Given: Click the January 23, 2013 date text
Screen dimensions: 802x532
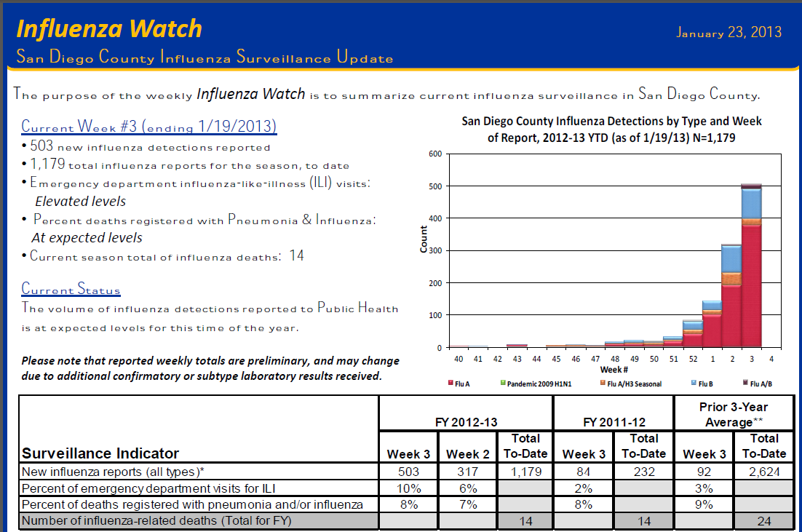Looking at the screenshot, I should (x=728, y=32).
